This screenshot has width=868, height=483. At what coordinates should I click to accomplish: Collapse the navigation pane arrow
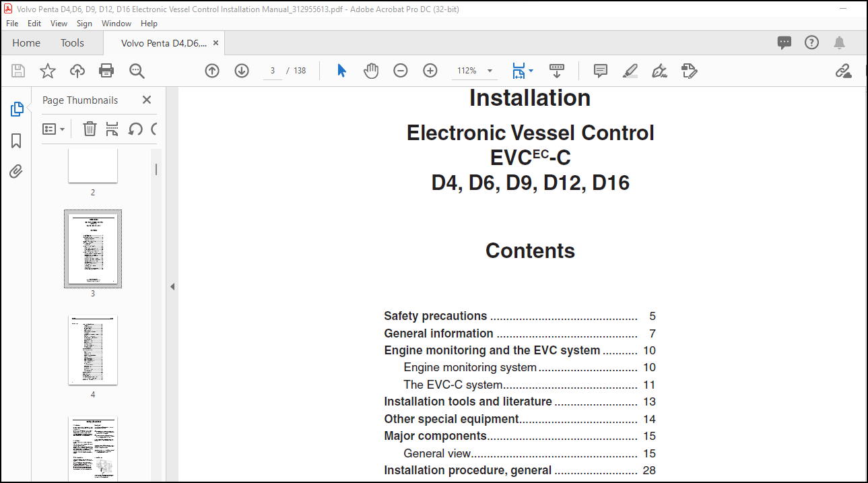(172, 286)
